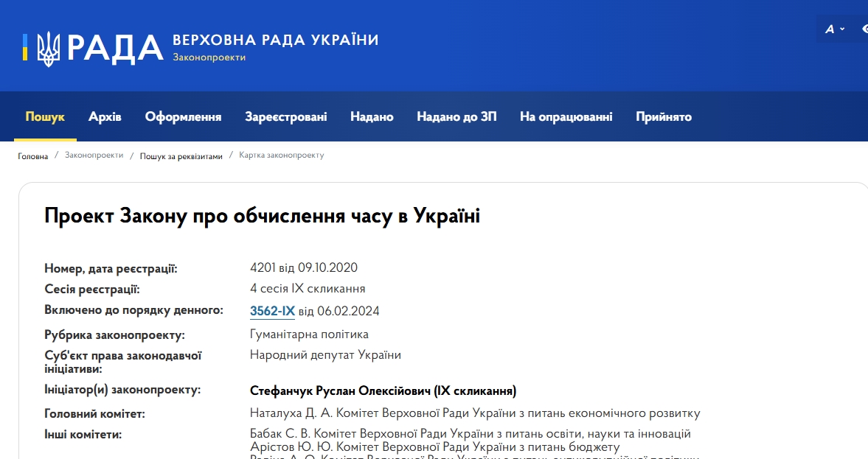Click initiator Стефанчук Руслан Олексійович
This screenshot has width=868, height=459.
click(383, 390)
